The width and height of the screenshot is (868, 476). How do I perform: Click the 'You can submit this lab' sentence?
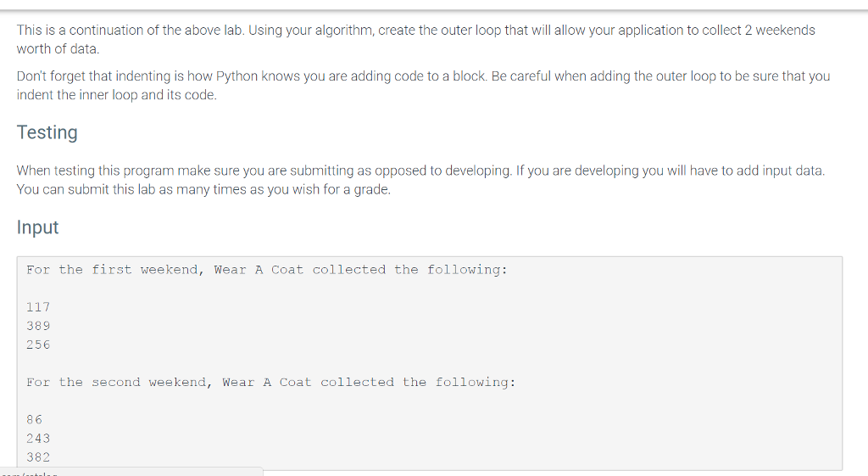click(x=203, y=189)
